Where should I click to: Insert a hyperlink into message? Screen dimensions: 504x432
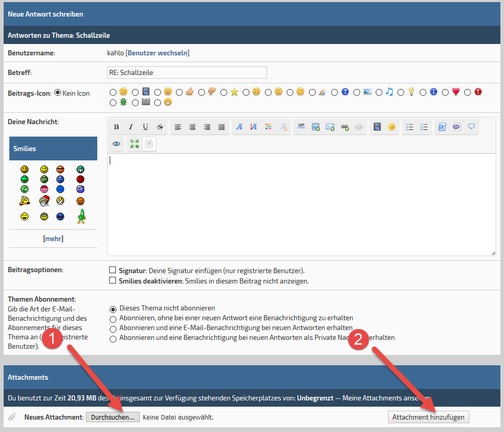coord(345,127)
